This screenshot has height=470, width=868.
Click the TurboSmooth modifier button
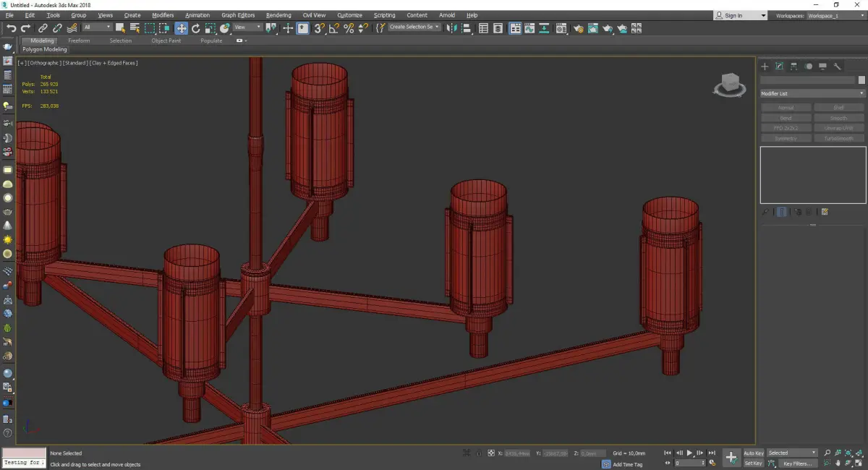pos(838,138)
